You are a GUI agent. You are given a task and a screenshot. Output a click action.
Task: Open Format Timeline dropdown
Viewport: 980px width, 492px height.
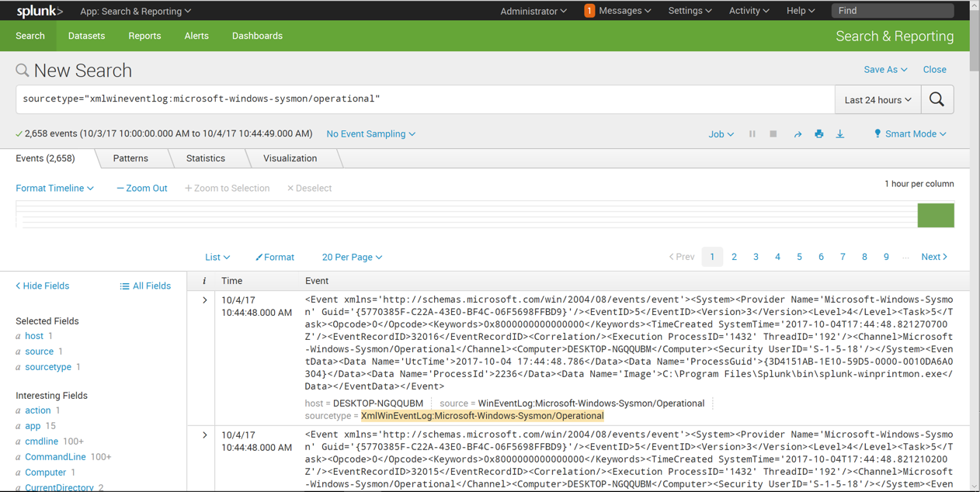click(x=54, y=188)
